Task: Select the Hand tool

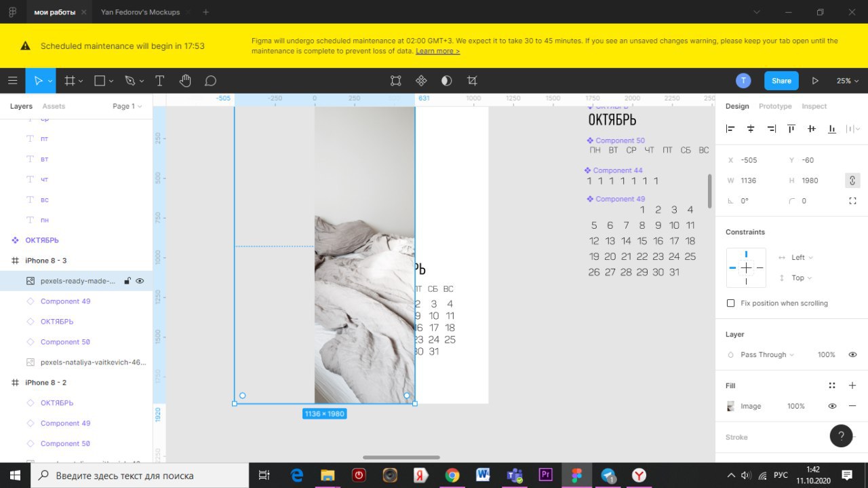Action: point(185,81)
